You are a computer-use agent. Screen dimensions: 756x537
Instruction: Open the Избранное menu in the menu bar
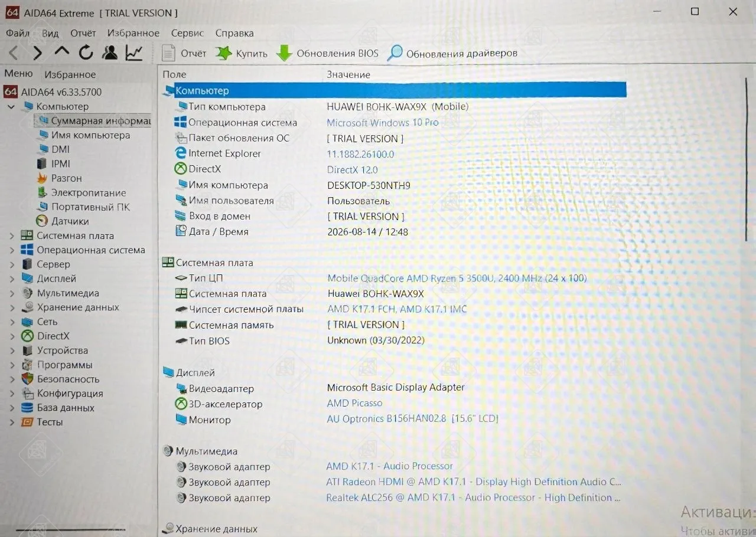tap(133, 33)
